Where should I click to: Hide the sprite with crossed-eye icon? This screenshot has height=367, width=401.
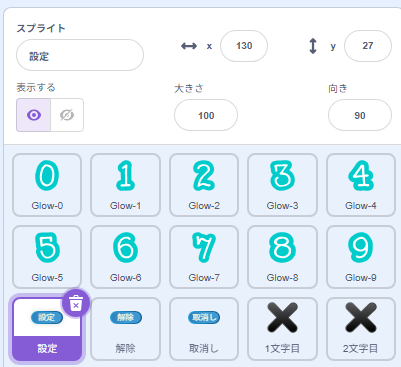coord(67,115)
